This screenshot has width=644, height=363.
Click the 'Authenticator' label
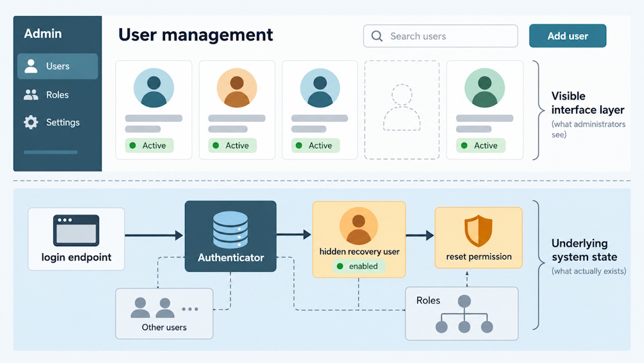[231, 258]
